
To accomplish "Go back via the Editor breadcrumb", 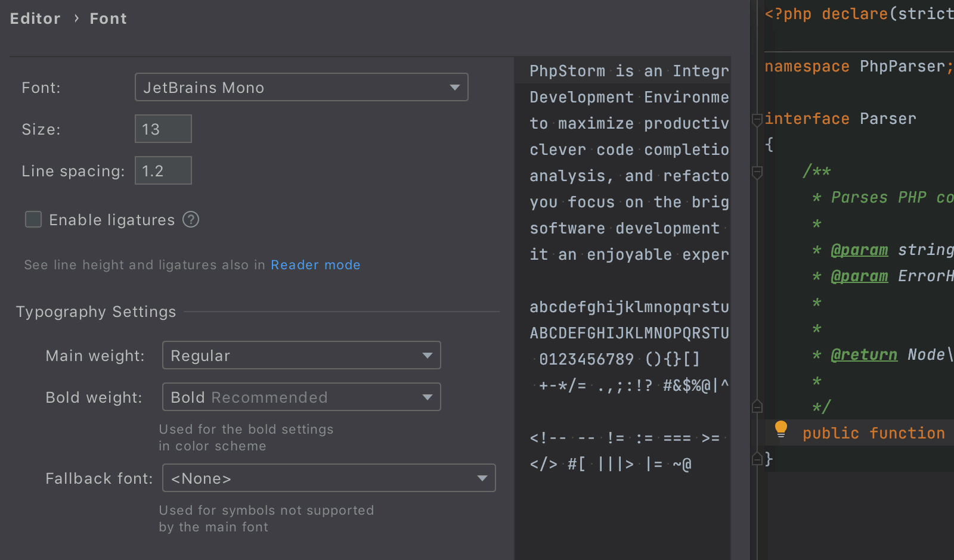I will [35, 18].
